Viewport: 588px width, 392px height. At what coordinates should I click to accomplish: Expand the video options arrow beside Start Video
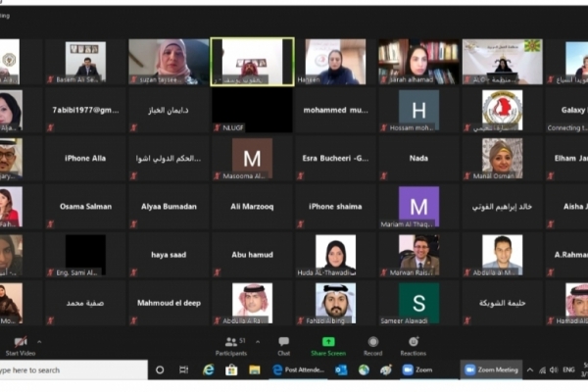[39, 342]
